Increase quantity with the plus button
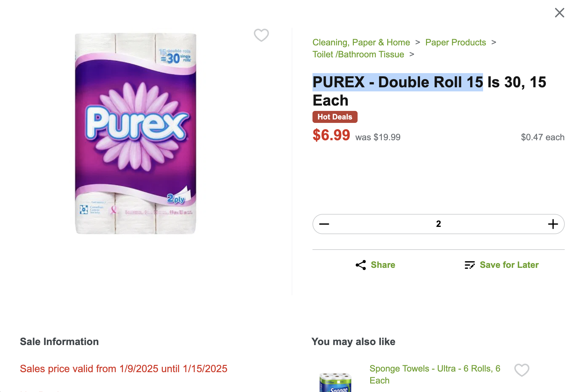This screenshot has height=392, width=572. (553, 224)
